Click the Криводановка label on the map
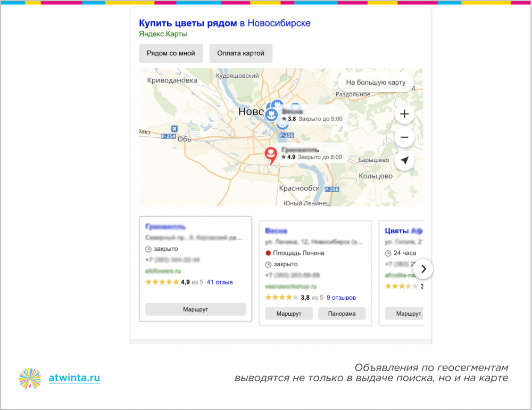 point(172,80)
